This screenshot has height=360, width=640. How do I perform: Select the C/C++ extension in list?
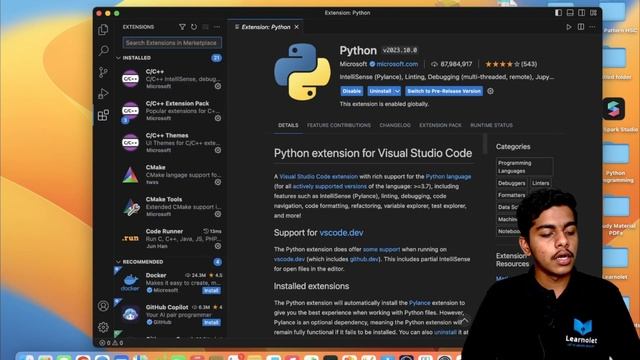click(171, 79)
